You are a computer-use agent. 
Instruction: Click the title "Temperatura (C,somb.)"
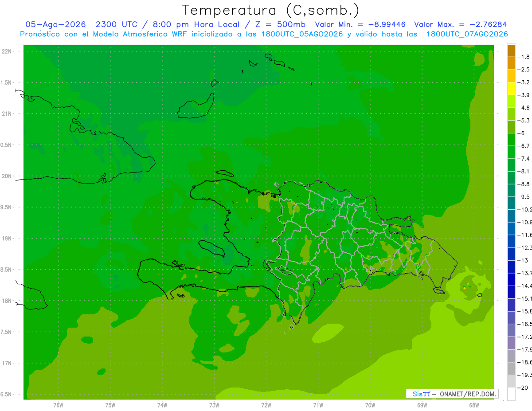click(271, 10)
